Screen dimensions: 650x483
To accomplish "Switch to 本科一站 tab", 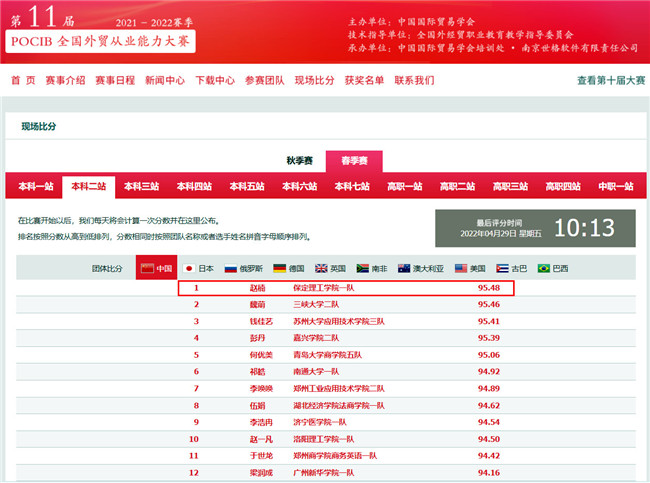I will [x=36, y=187].
